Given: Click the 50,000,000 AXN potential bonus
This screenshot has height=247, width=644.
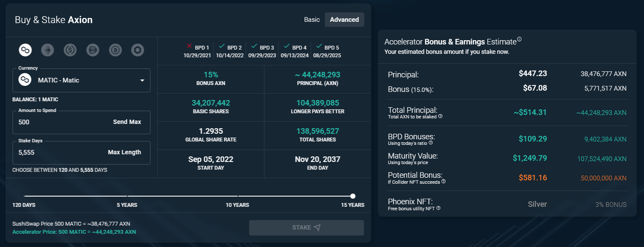Looking at the screenshot, I should tap(603, 178).
